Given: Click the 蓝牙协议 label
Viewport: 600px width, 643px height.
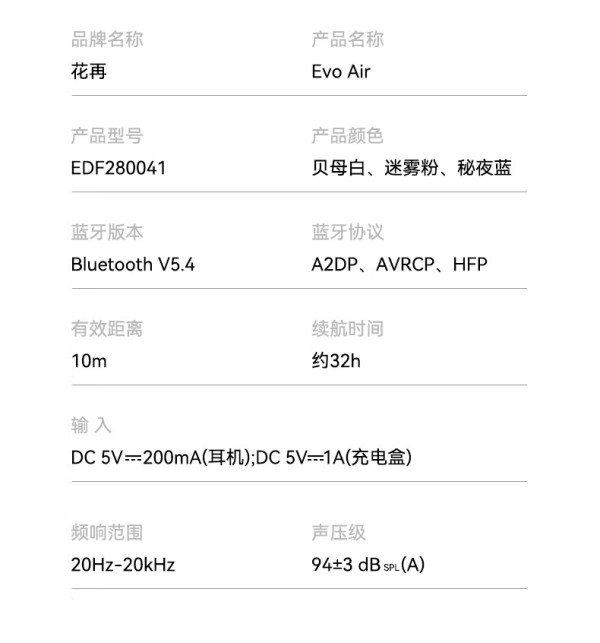Looking at the screenshot, I should [x=347, y=232].
